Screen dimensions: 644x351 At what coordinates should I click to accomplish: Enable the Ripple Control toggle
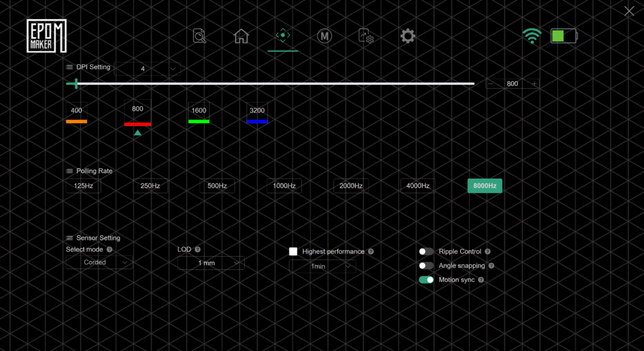click(x=426, y=252)
